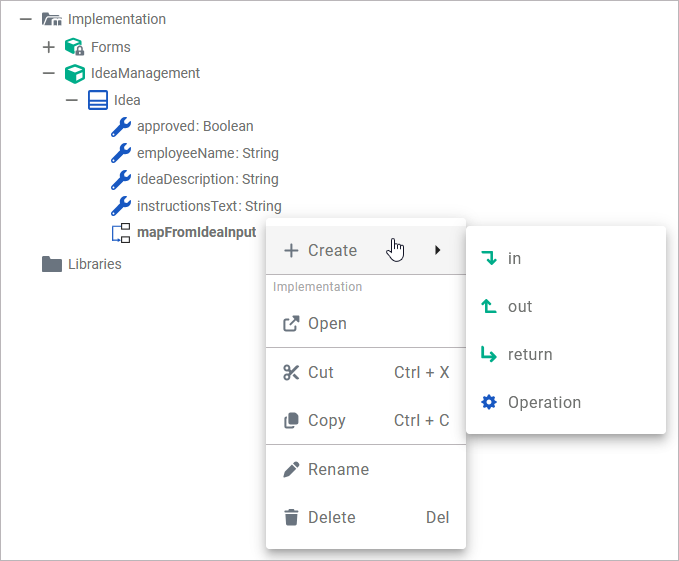Expand the Forms tree node
This screenshot has height=561, width=679.
(x=49, y=47)
